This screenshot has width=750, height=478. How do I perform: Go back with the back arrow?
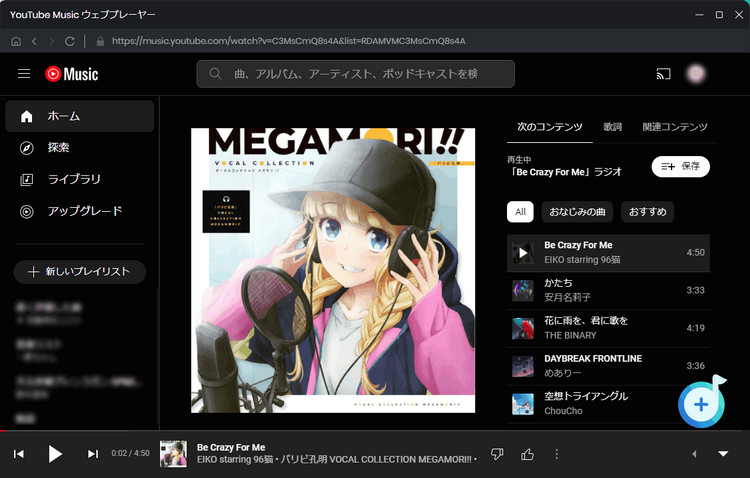point(34,41)
